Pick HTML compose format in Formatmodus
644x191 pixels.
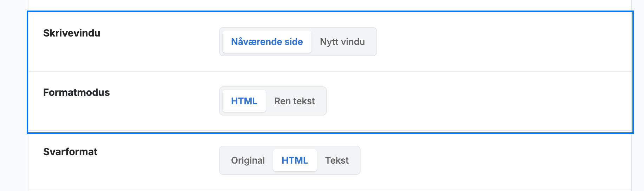244,101
